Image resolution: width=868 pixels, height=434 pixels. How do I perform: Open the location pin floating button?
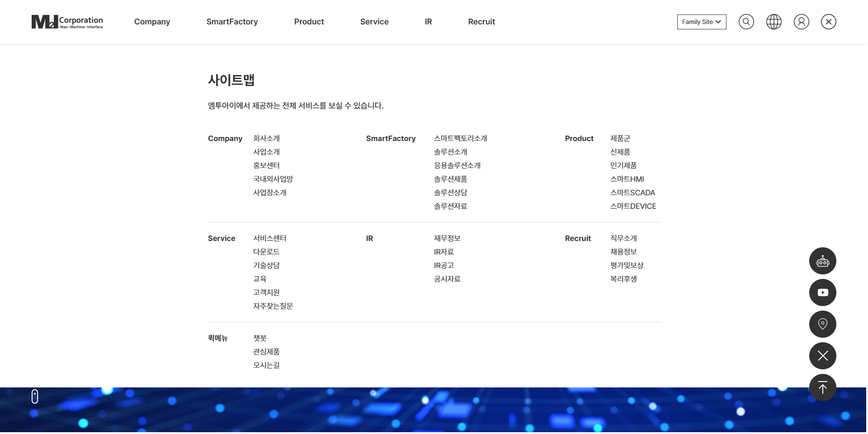pos(822,324)
